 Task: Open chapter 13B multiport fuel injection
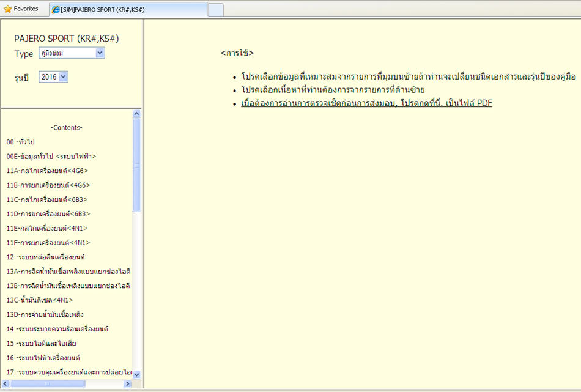pos(68,286)
